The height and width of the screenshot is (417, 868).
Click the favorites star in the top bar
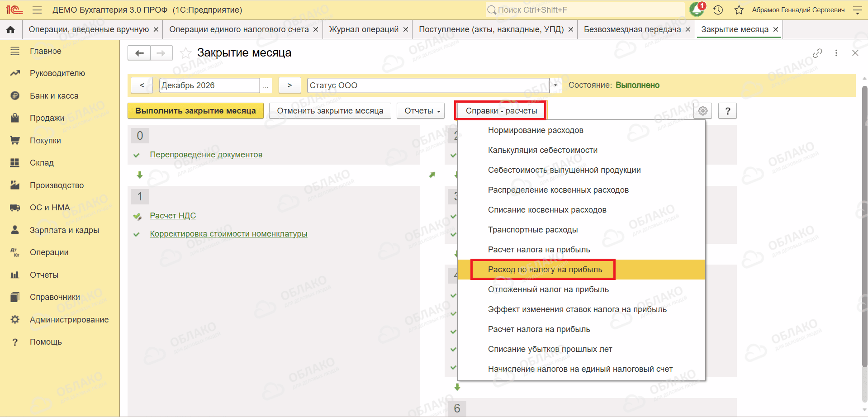[x=739, y=10]
